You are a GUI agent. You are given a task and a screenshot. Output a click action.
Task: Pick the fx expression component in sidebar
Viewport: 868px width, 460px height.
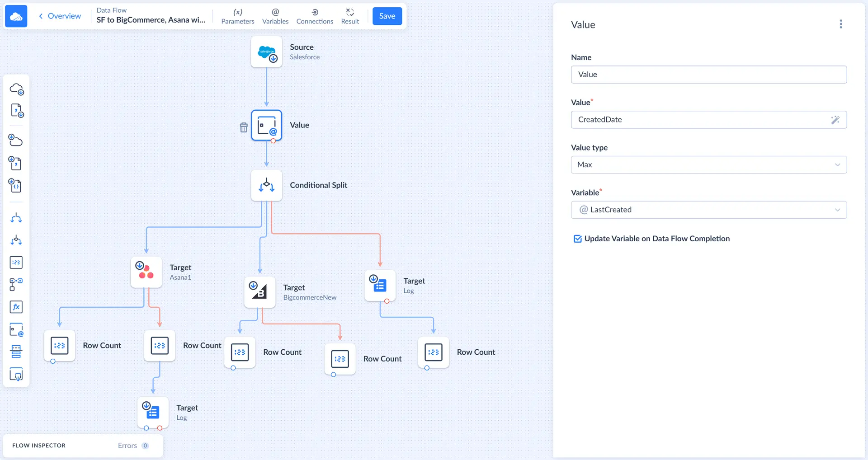pyautogui.click(x=16, y=307)
